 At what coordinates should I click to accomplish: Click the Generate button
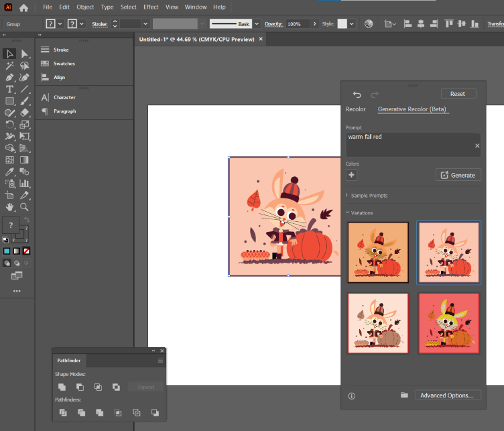[458, 175]
